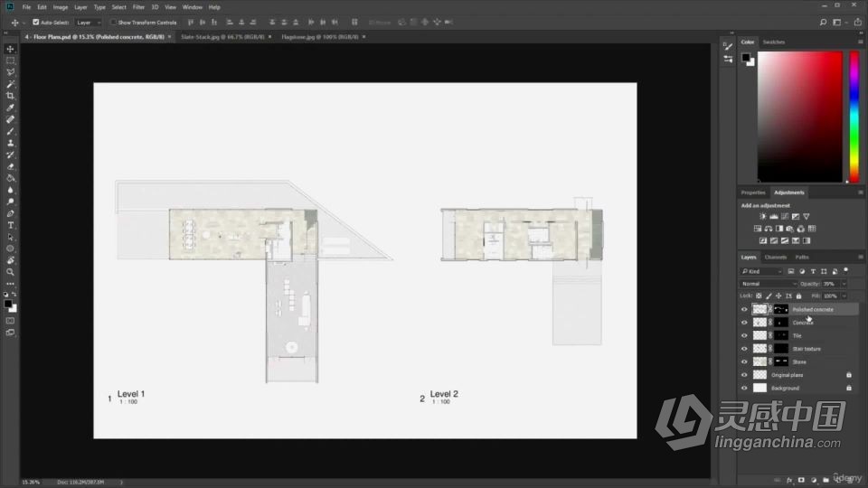Open the Opacity slider dropdown arrow
This screenshot has height=488, width=868.
844,284
